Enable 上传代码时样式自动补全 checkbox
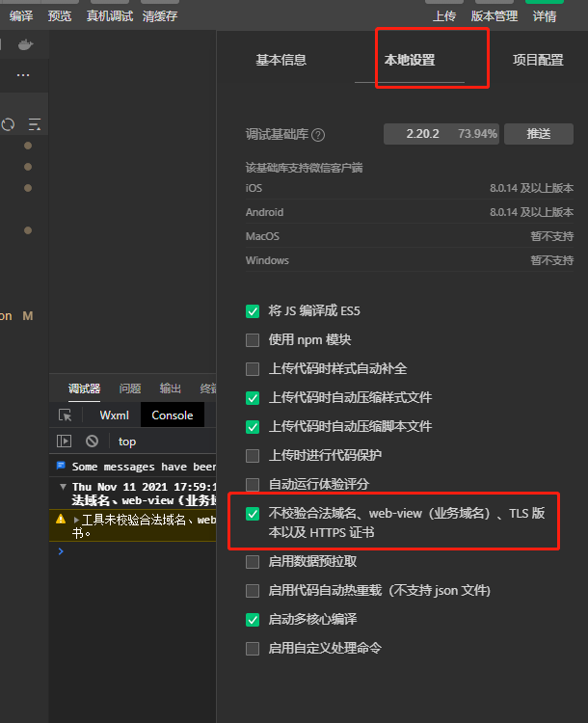This screenshot has height=723, width=588. (x=253, y=369)
